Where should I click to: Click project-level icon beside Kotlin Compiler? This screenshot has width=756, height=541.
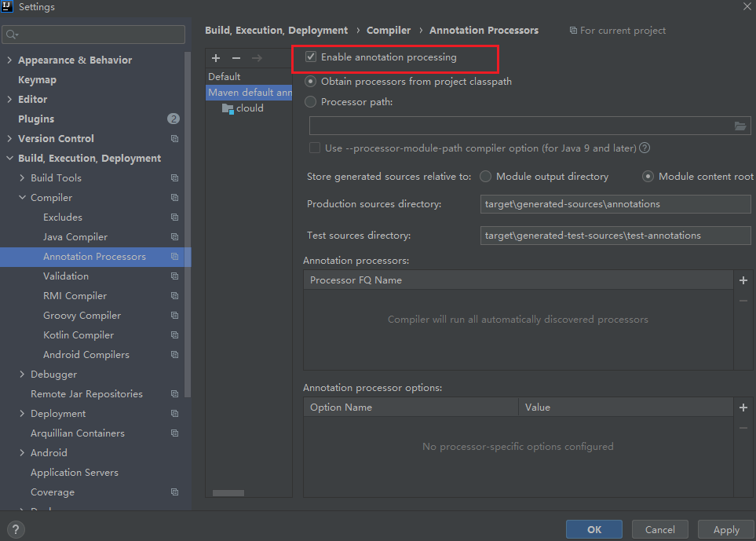(x=174, y=335)
